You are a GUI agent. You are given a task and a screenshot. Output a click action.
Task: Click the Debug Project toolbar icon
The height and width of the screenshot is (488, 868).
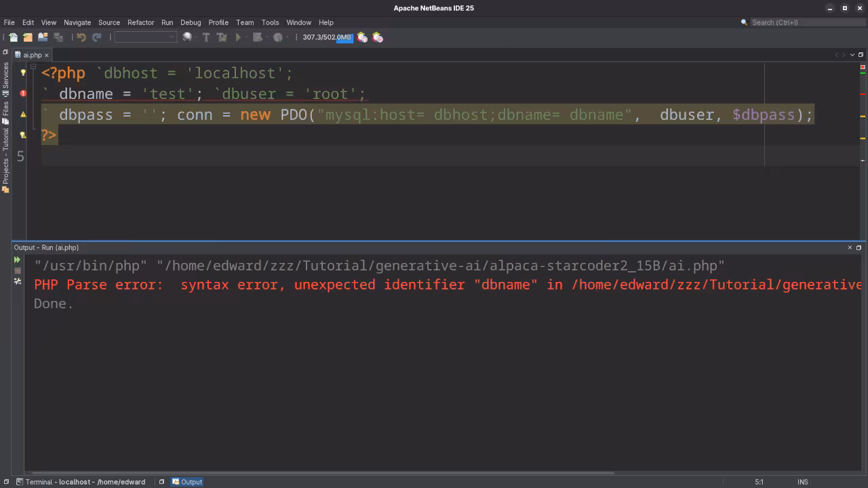258,37
